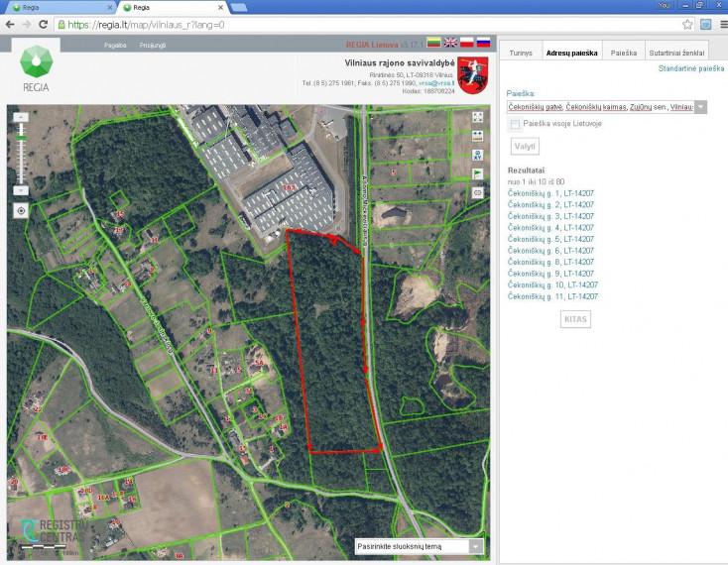Toggle 'Paieška visoje Lietuvoje' checkbox

[x=515, y=124]
